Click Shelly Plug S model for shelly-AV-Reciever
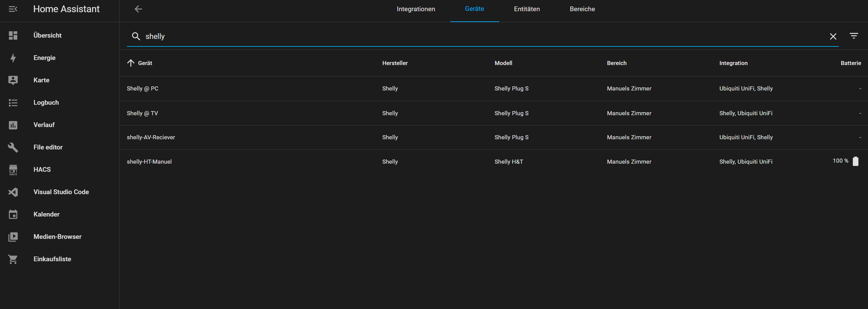Viewport: 868px width, 309px height. [x=511, y=137]
